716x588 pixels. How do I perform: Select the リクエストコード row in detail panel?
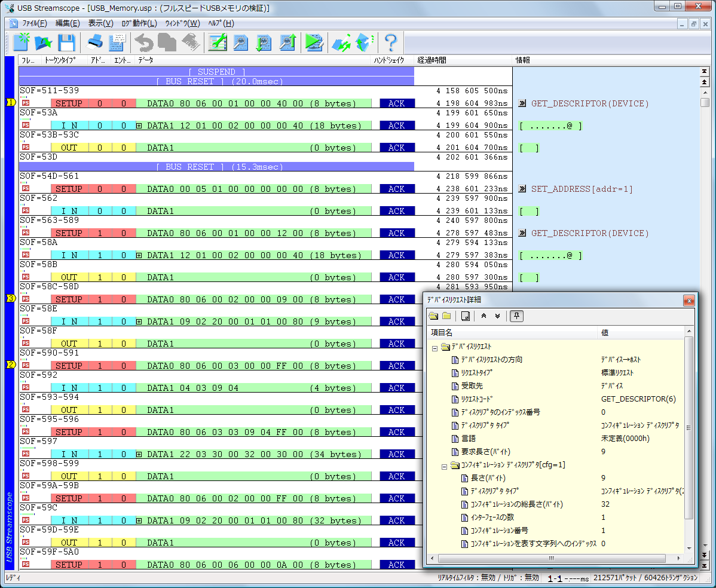556,399
